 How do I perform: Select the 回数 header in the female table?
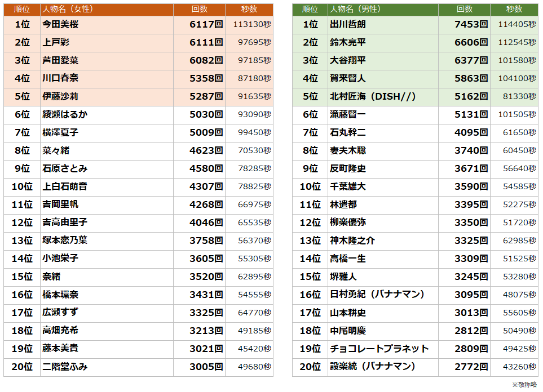[199, 9]
